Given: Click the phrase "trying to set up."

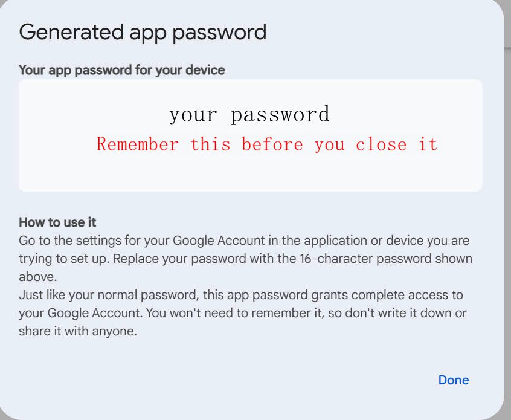Looking at the screenshot, I should pyautogui.click(x=63, y=259).
